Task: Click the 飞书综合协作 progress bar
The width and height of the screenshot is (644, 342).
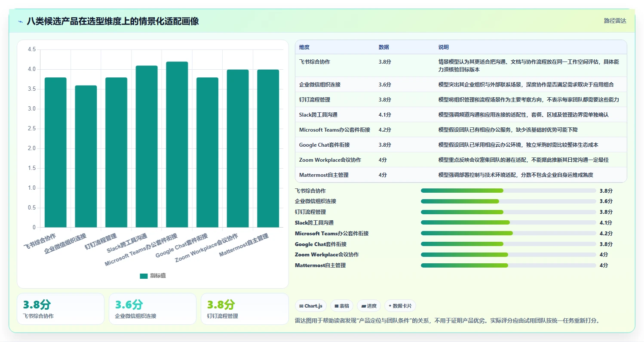Action: point(508,191)
